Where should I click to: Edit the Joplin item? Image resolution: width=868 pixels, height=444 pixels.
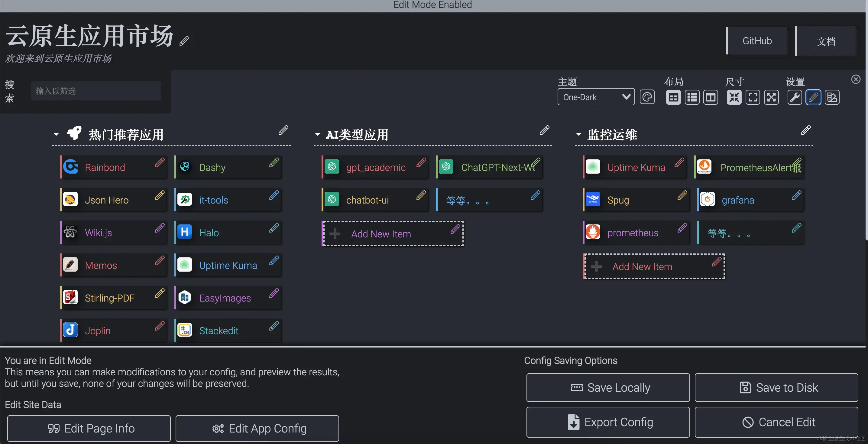pyautogui.click(x=160, y=326)
